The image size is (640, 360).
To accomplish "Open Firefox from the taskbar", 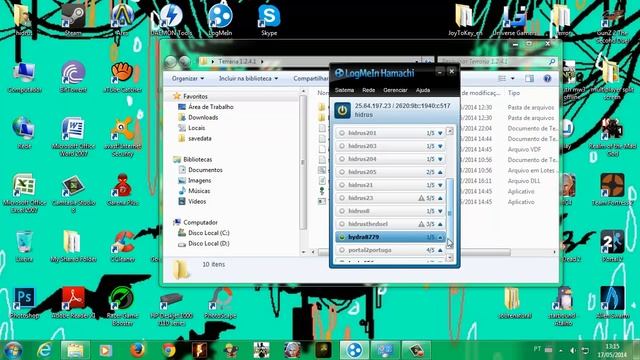I will (138, 350).
